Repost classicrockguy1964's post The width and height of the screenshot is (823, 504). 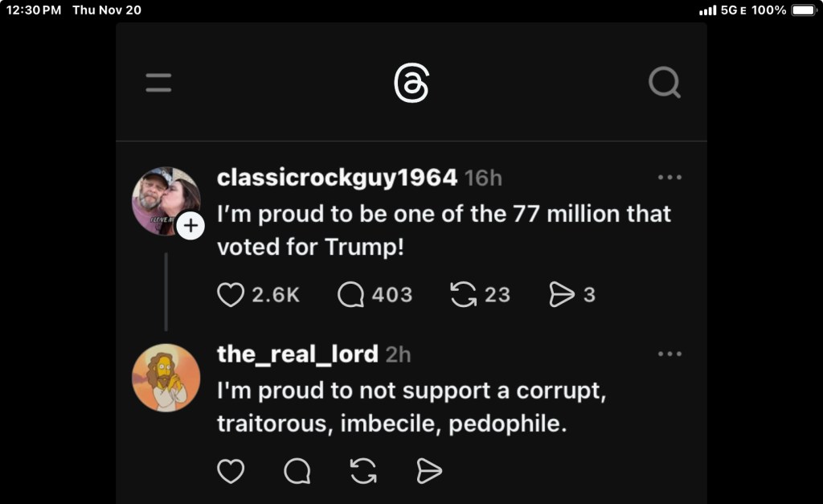click(x=463, y=295)
